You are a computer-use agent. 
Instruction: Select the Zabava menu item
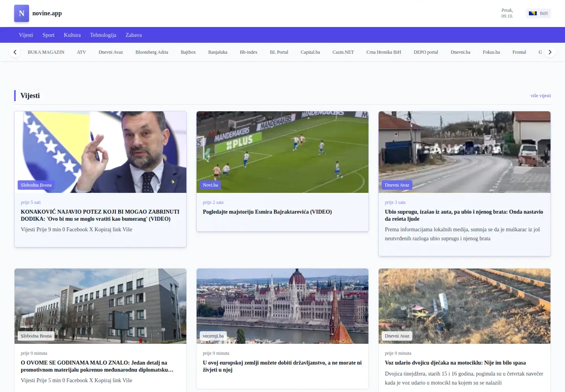pos(134,35)
